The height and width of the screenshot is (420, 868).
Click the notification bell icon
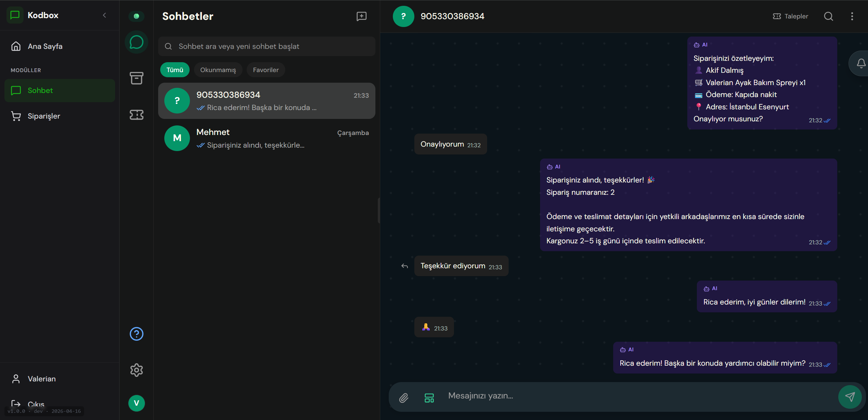[860, 63]
